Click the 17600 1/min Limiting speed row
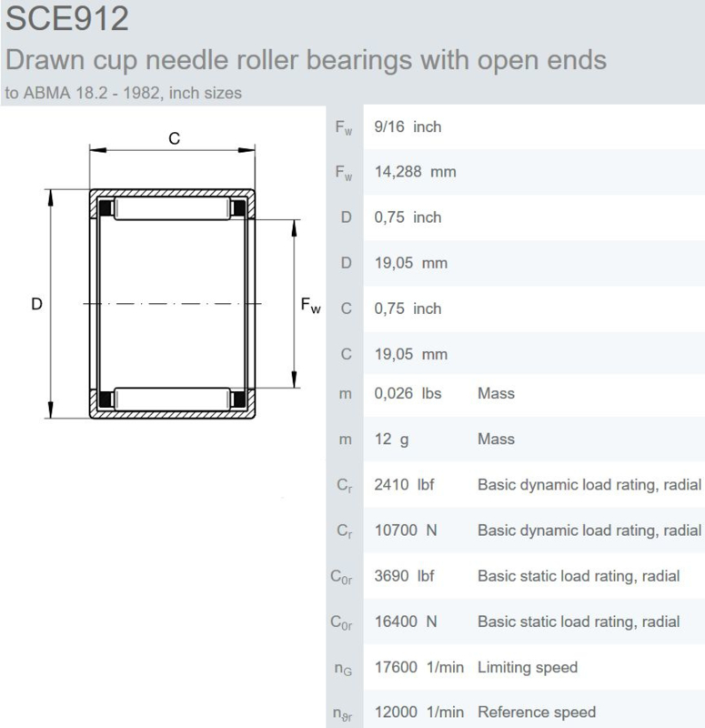 (x=515, y=667)
